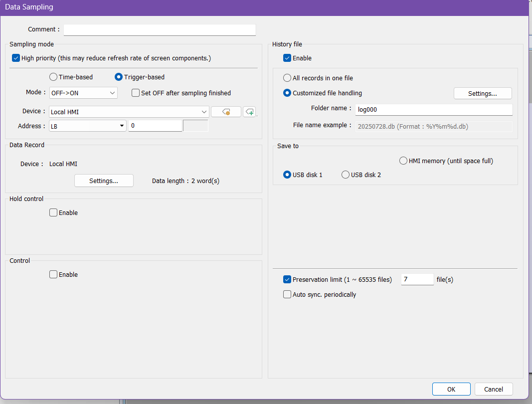Click the tag settings icon beside Device

pos(226,112)
